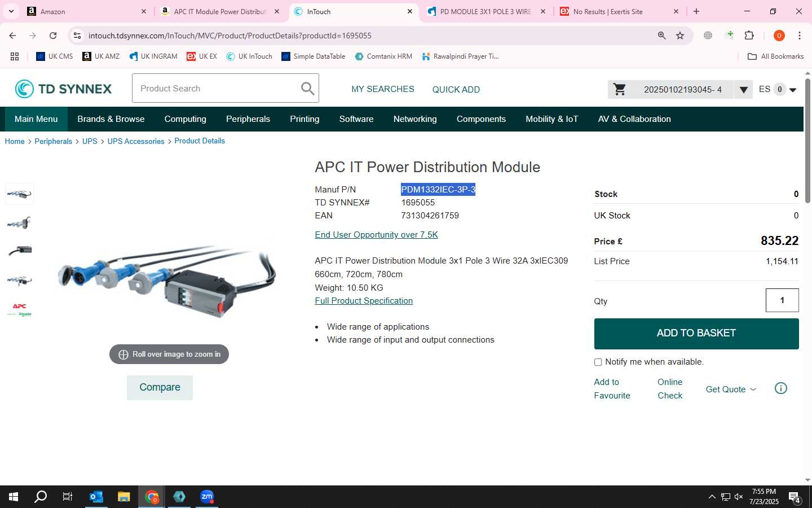Image resolution: width=812 pixels, height=508 pixels.
Task: Click the Qty input field
Action: pos(782,300)
